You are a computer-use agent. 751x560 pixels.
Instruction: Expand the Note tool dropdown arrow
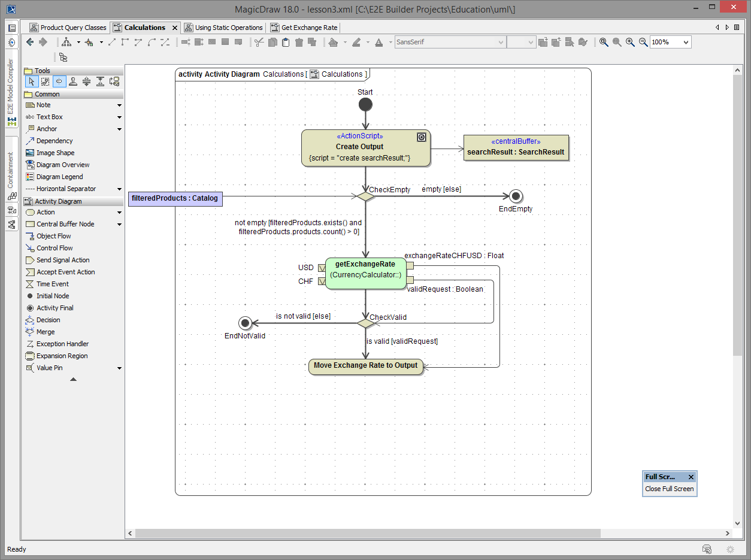119,105
